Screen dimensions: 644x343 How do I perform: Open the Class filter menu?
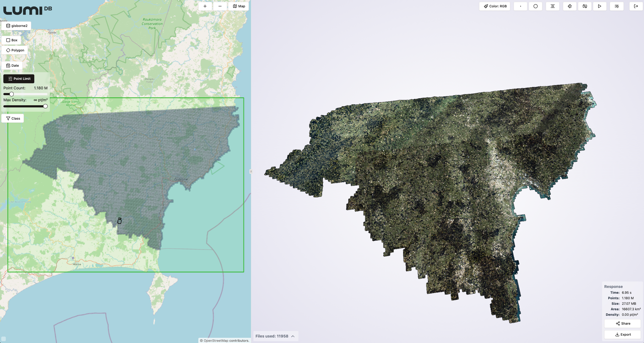pyautogui.click(x=13, y=118)
